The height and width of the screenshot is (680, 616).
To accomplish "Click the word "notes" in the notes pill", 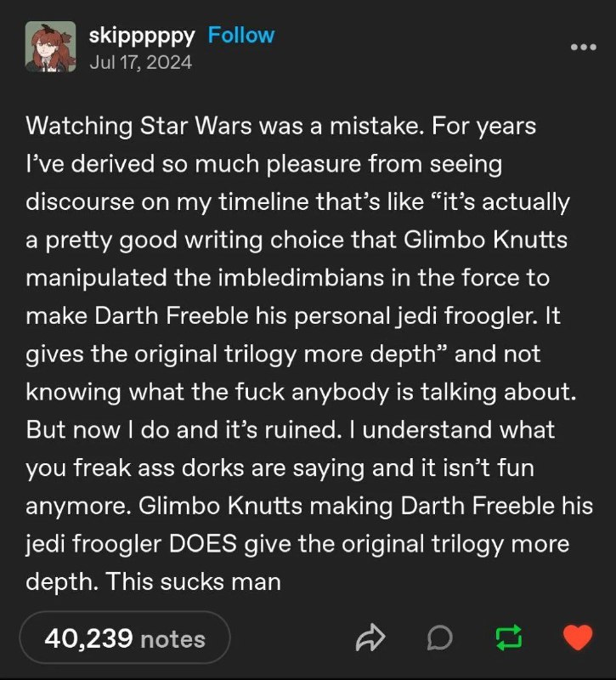I will click(x=172, y=639).
